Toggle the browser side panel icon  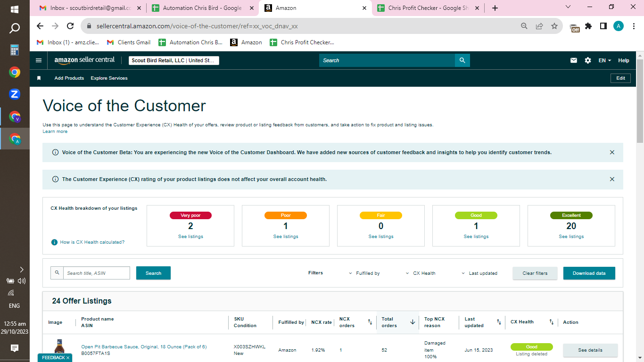pos(603,26)
